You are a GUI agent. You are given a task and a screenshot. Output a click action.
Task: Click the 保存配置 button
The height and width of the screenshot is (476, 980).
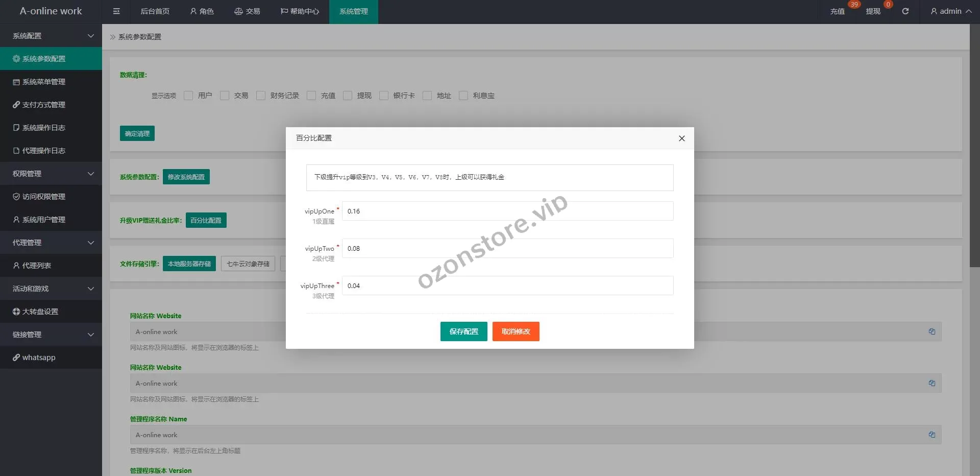(x=463, y=331)
